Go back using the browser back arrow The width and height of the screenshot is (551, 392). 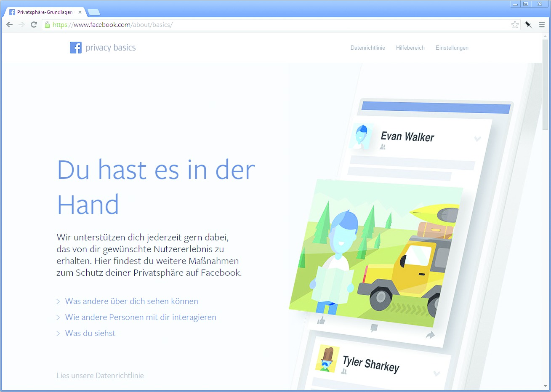[9, 25]
